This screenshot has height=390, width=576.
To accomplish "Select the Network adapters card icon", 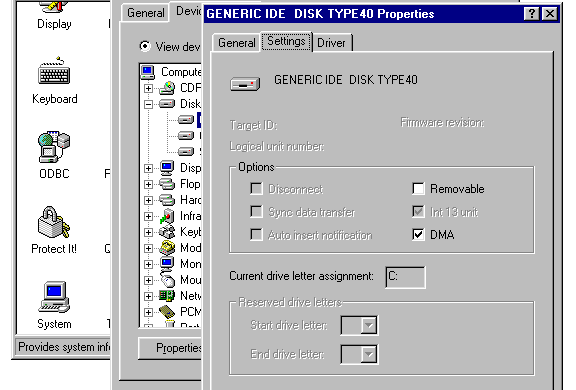I will click(x=167, y=296).
